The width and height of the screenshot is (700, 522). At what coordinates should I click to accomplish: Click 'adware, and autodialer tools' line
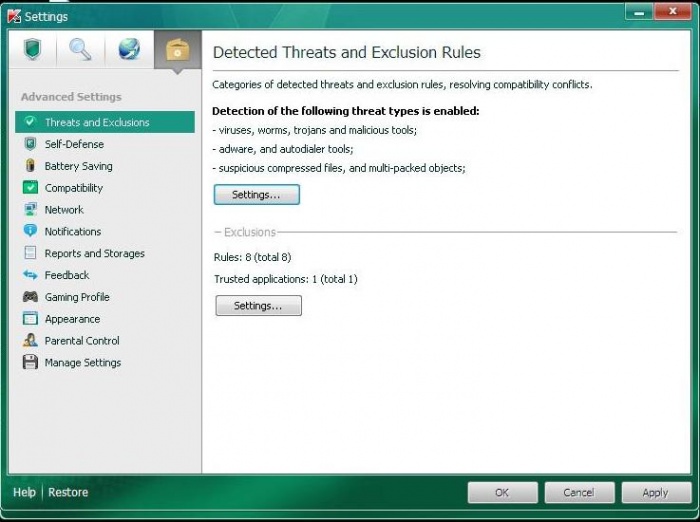(283, 149)
